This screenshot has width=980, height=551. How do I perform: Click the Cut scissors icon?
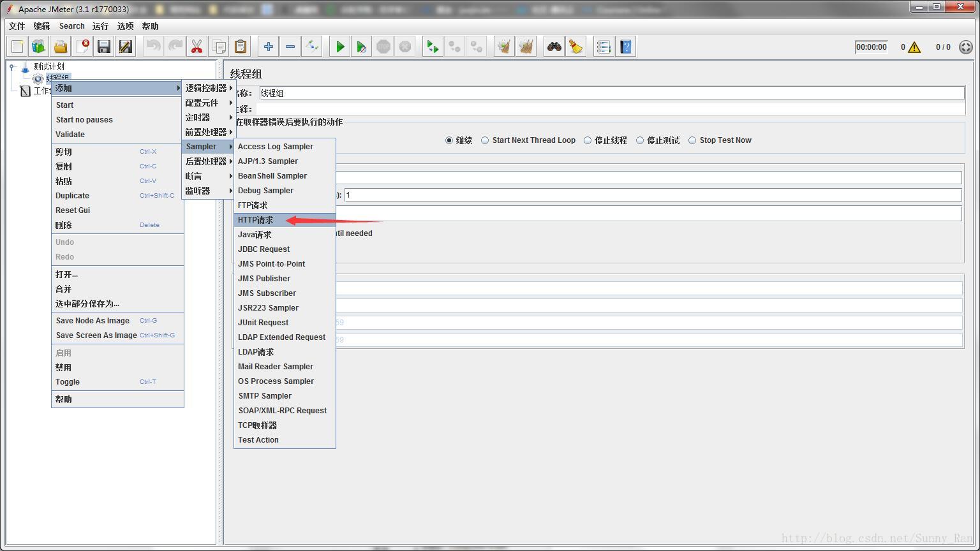[x=197, y=47]
